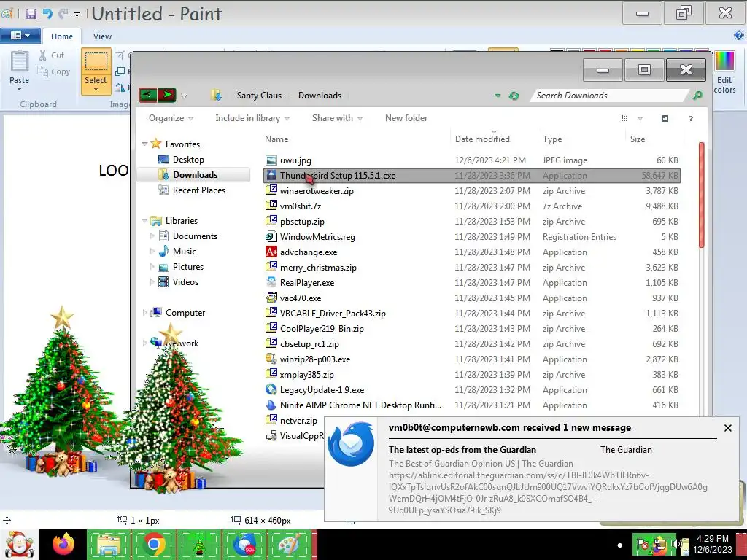Select Recent Places under Favorites
Screen dimensions: 747x560
click(x=198, y=190)
